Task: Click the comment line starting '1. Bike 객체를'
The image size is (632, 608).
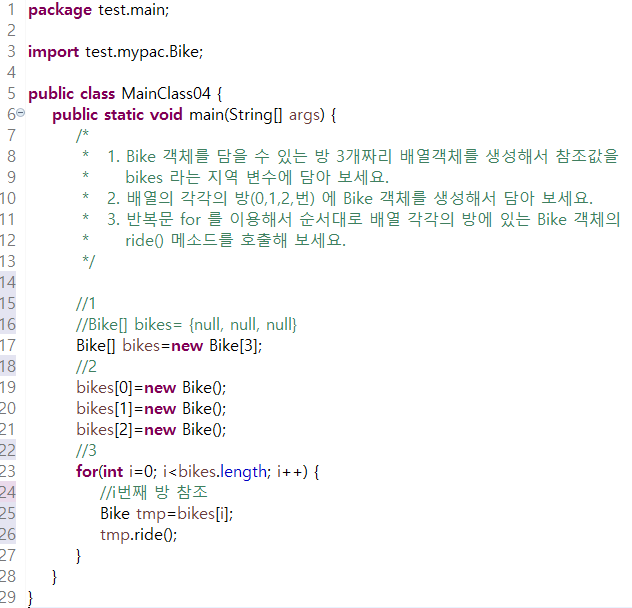Action: click(362, 156)
